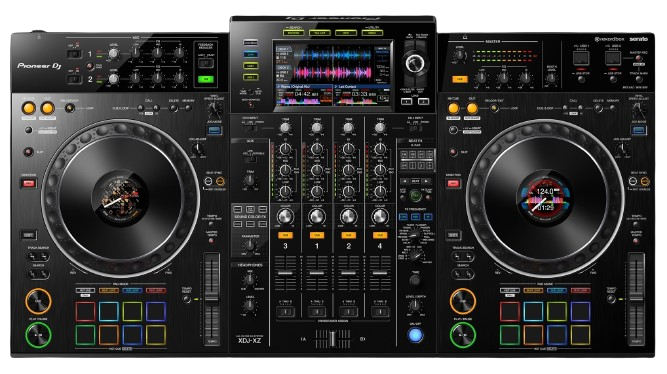
Task: Enable headphone CUE for channel 3
Action: tap(285, 235)
